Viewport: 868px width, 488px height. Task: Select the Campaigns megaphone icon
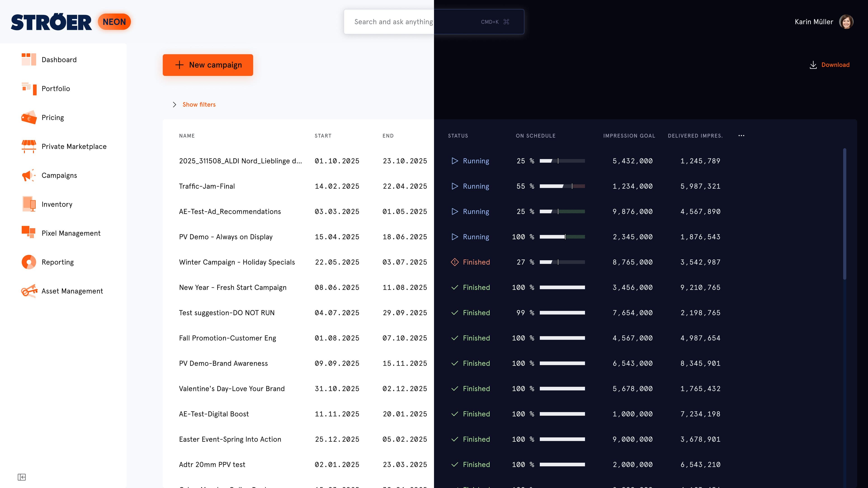click(29, 175)
